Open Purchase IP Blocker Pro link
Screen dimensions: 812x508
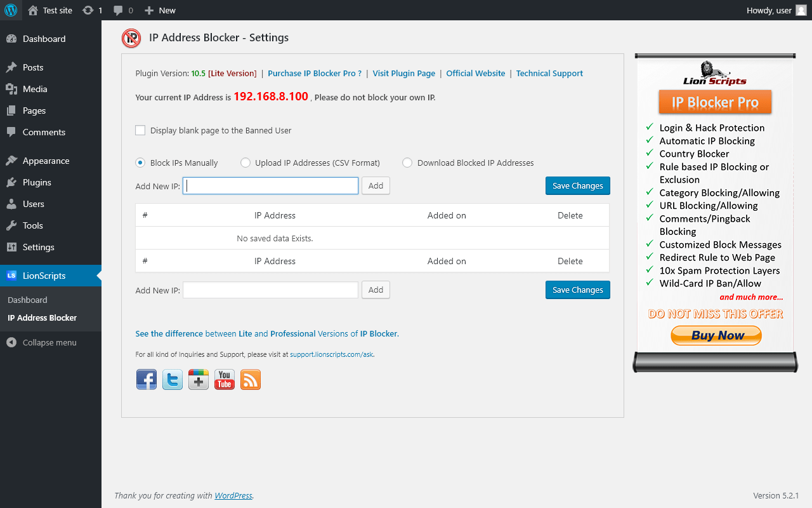[x=315, y=73]
